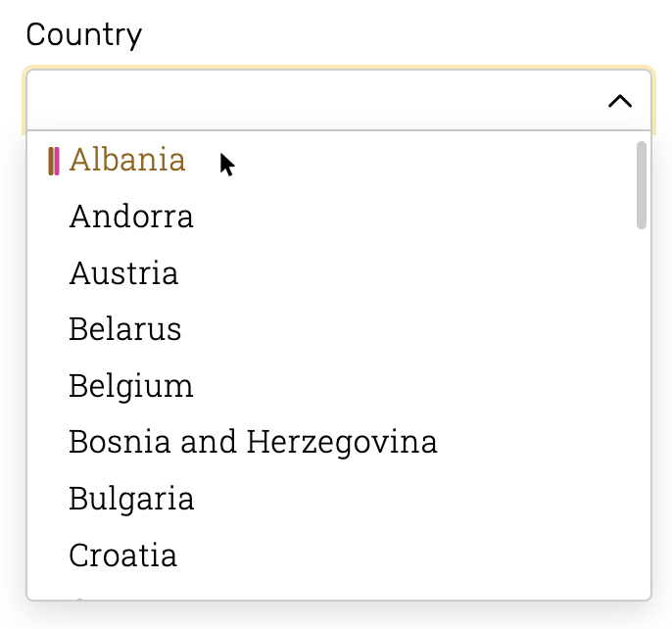Click the blank area right of Bulgaria

click(x=411, y=499)
